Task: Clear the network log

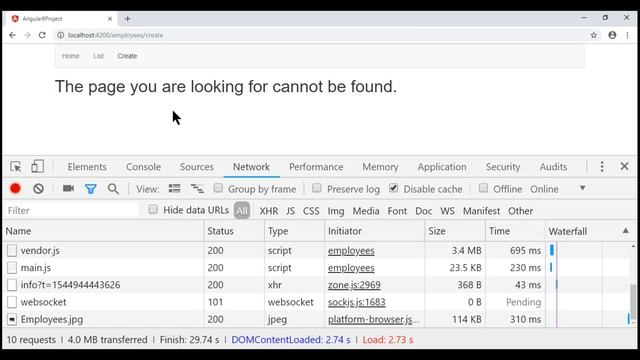Action: pos(38,189)
